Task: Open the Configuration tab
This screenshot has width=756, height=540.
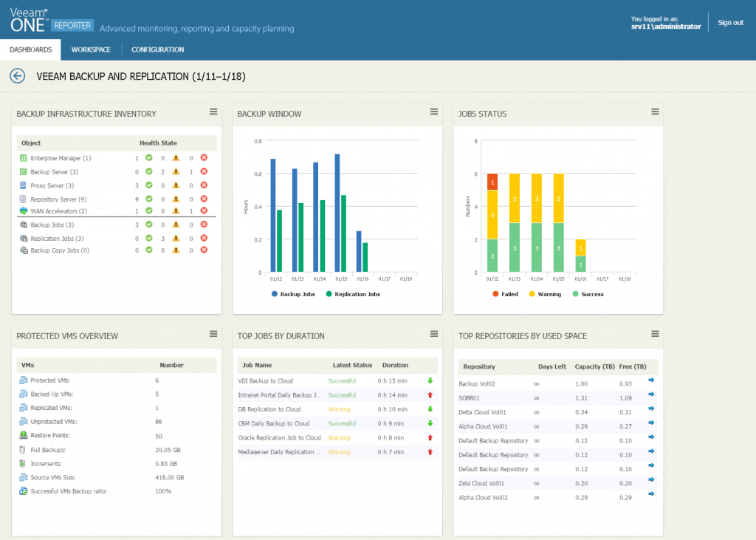Action: (x=157, y=49)
